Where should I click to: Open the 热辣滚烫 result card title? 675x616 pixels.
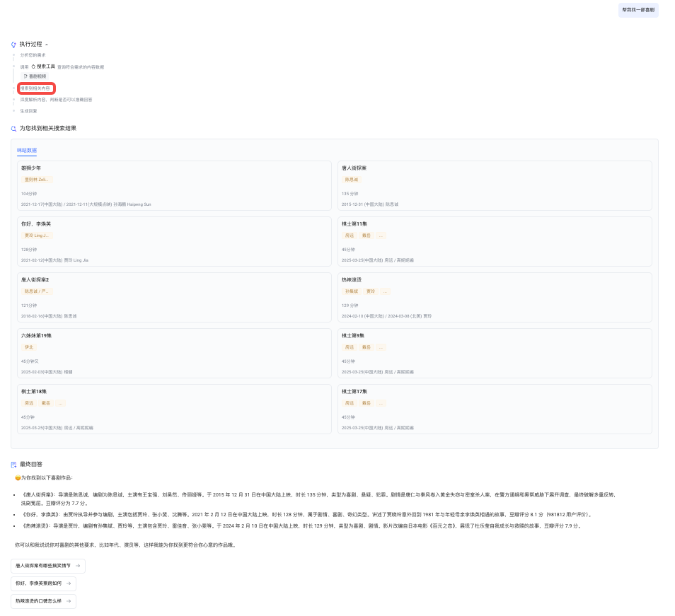(x=351, y=280)
